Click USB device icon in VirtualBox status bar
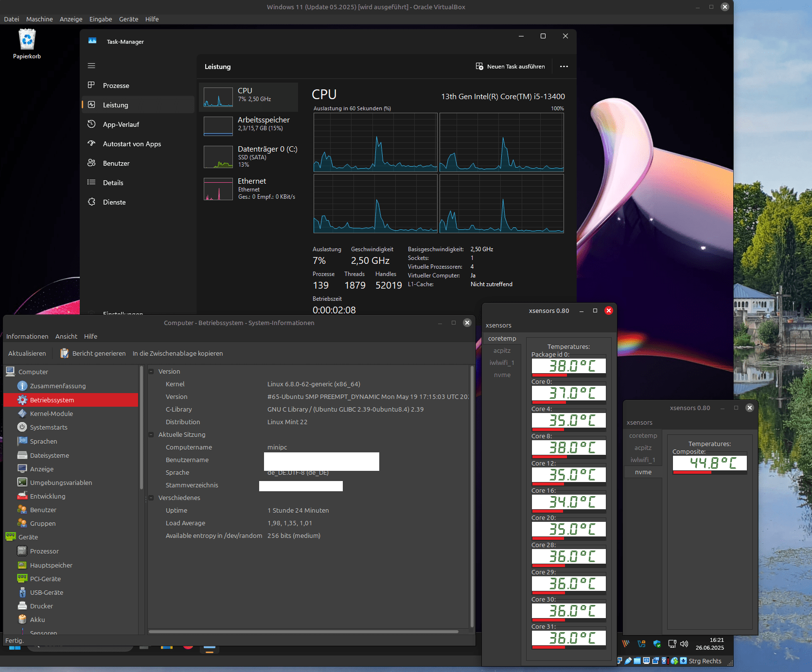The image size is (812, 672). coord(629,661)
